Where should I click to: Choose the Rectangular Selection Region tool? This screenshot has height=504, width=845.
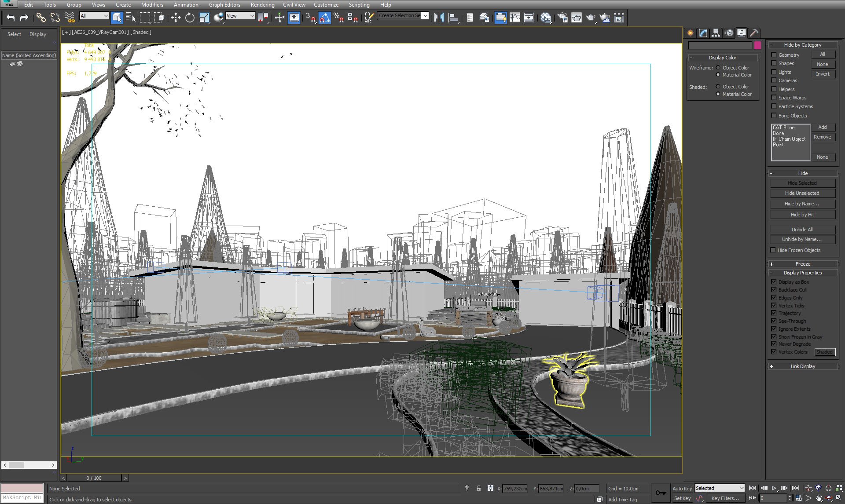[145, 18]
